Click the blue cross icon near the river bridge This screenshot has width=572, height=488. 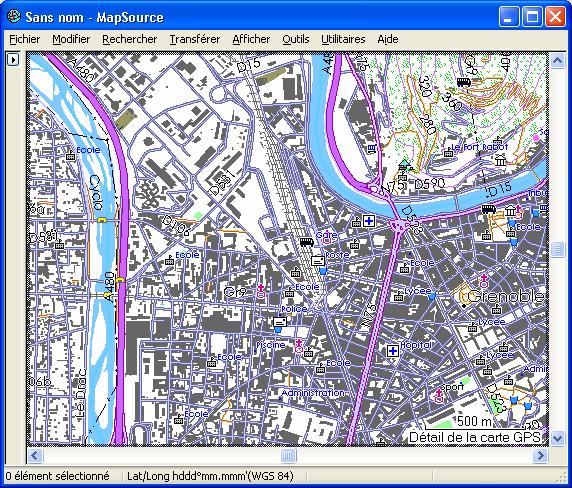pyautogui.click(x=369, y=221)
